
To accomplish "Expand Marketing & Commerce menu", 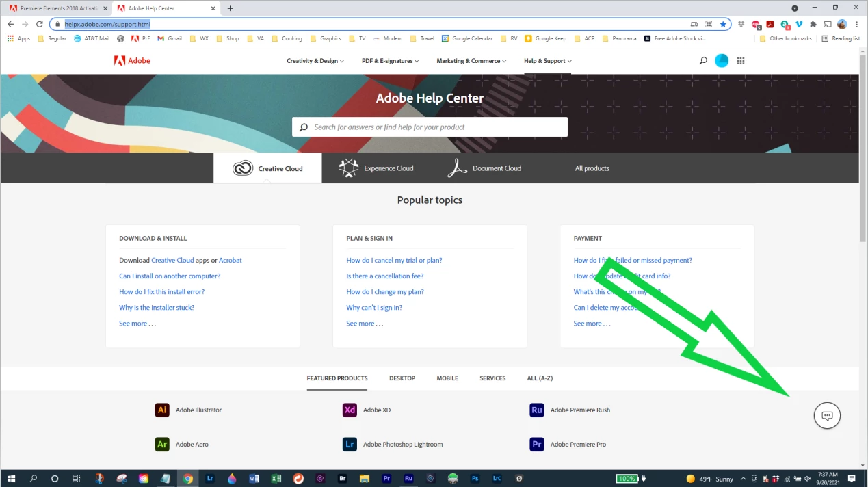I will (471, 61).
